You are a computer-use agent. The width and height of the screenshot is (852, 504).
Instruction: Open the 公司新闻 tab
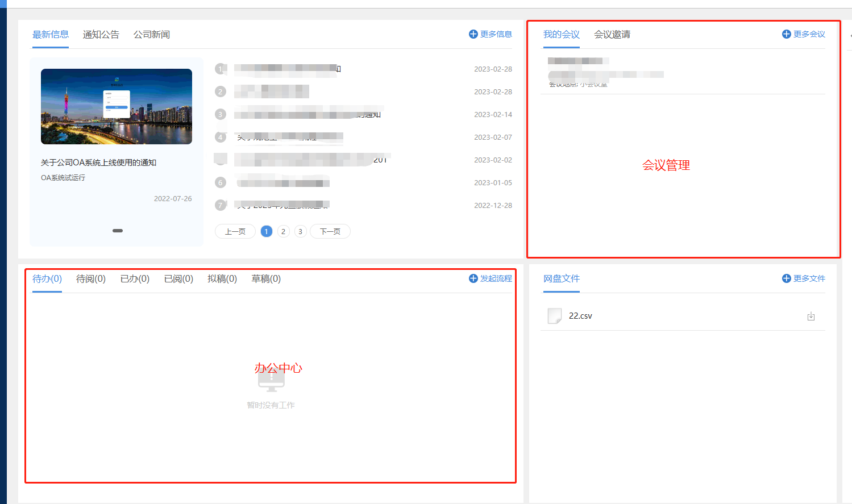click(x=152, y=35)
